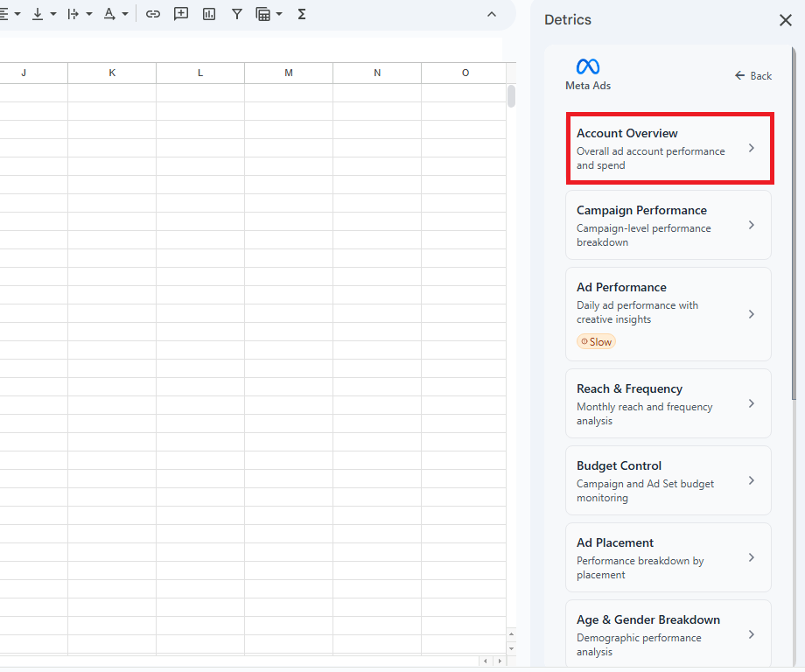This screenshot has height=672, width=805.
Task: Click the horizontal align icon
Action: [3, 14]
